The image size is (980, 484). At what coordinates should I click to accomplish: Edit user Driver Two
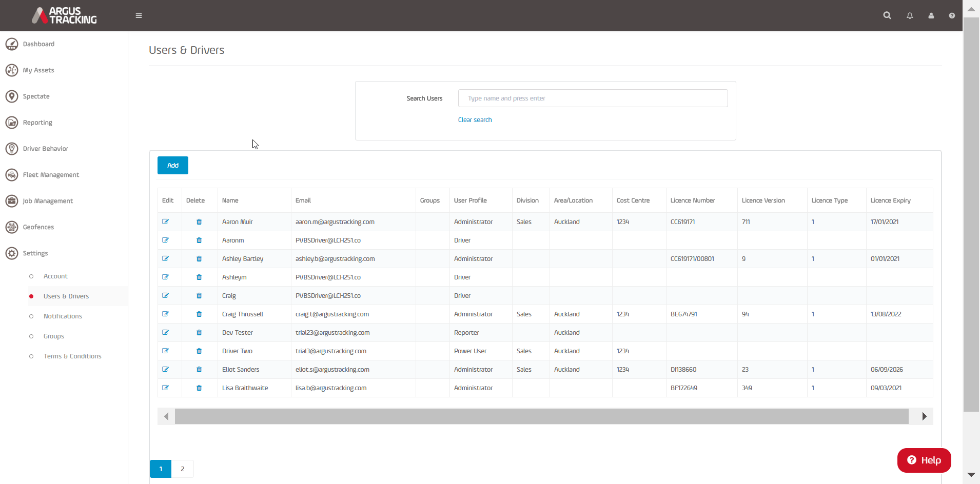(165, 351)
